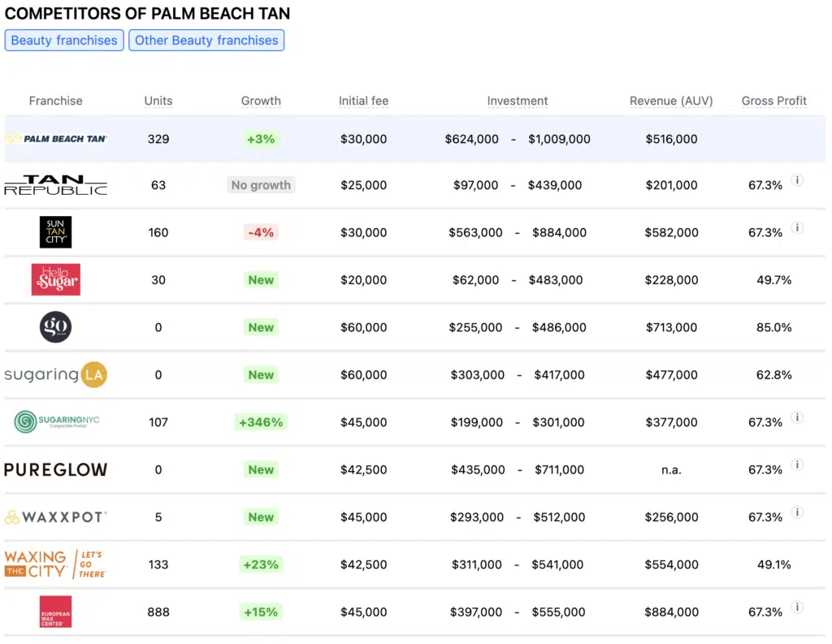Select the $554,000 revenue value
Image resolution: width=832 pixels, height=644 pixels.
(671, 564)
